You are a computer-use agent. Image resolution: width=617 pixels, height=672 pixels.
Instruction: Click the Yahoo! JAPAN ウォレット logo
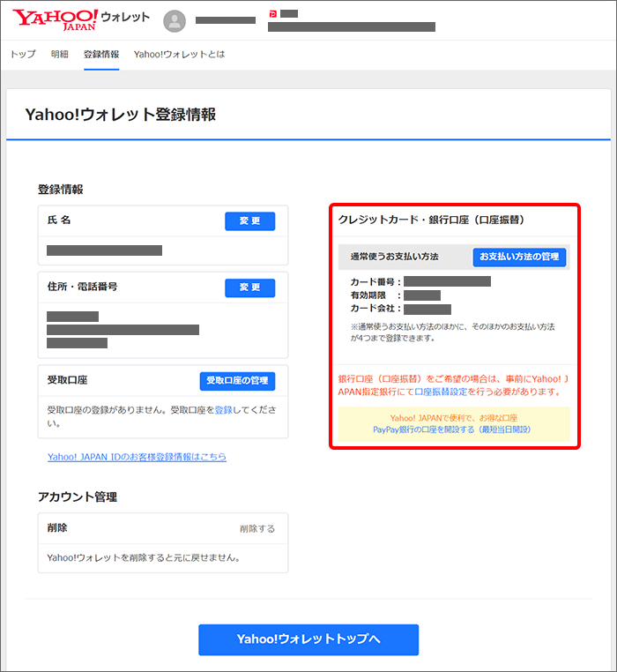click(x=81, y=19)
